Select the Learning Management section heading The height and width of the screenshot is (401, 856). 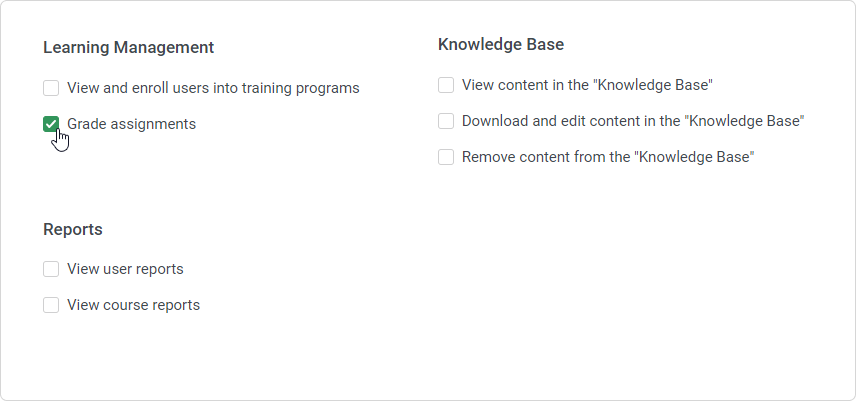coord(129,47)
